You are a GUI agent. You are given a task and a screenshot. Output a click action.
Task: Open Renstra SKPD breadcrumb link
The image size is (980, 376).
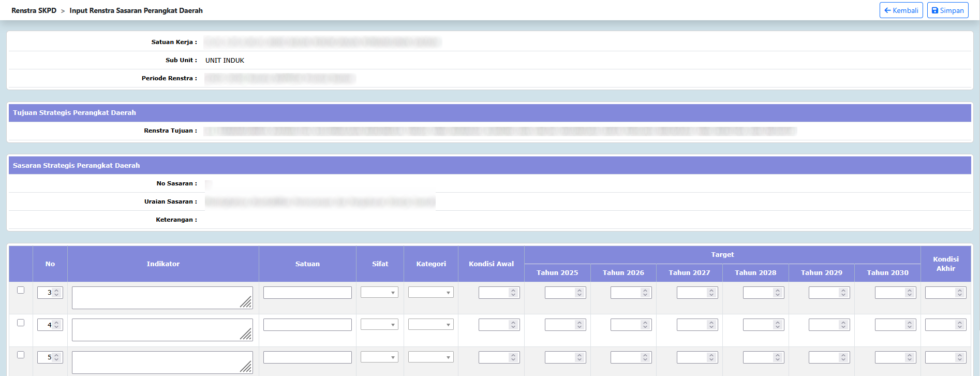pos(34,10)
